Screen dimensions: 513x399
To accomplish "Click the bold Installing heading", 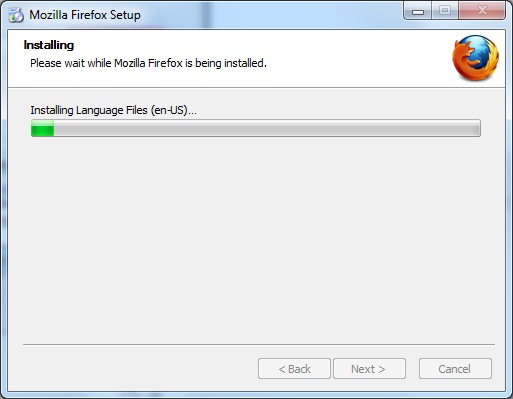I will tap(49, 45).
